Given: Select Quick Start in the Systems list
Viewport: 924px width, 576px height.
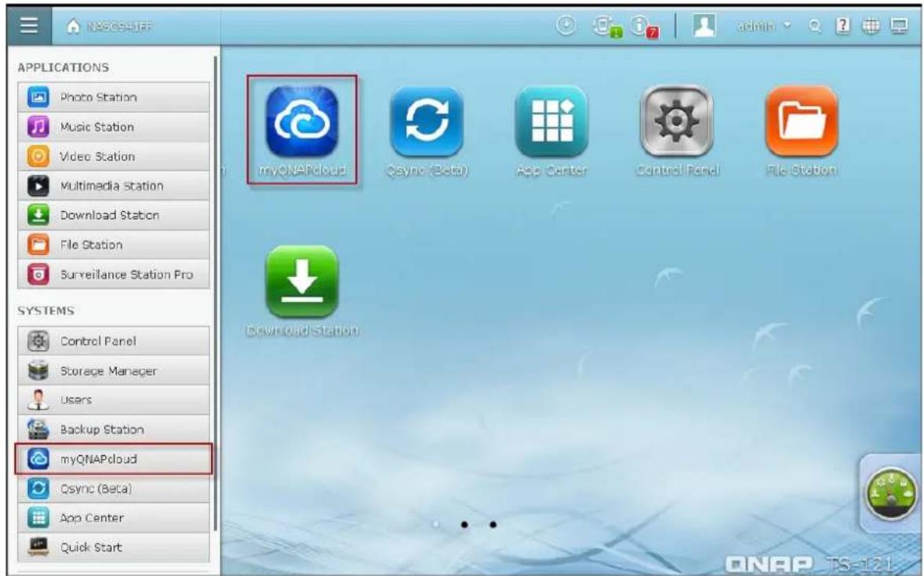Looking at the screenshot, I should pos(114,547).
